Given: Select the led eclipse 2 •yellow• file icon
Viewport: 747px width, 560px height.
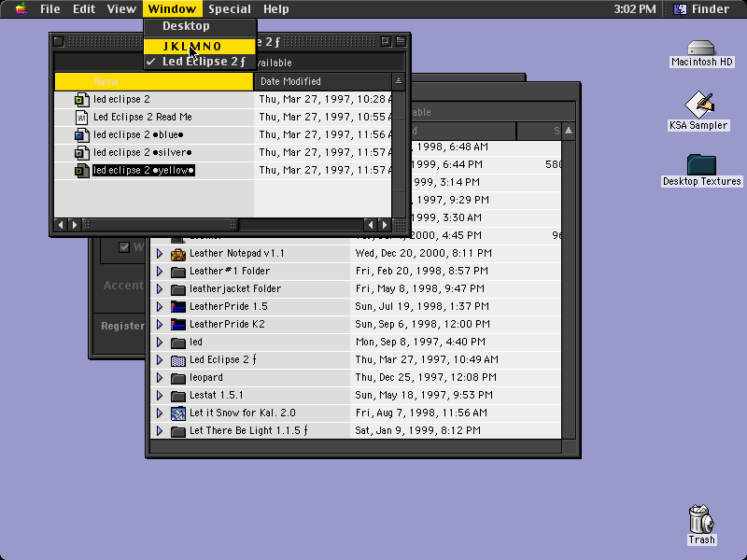Looking at the screenshot, I should click(81, 171).
